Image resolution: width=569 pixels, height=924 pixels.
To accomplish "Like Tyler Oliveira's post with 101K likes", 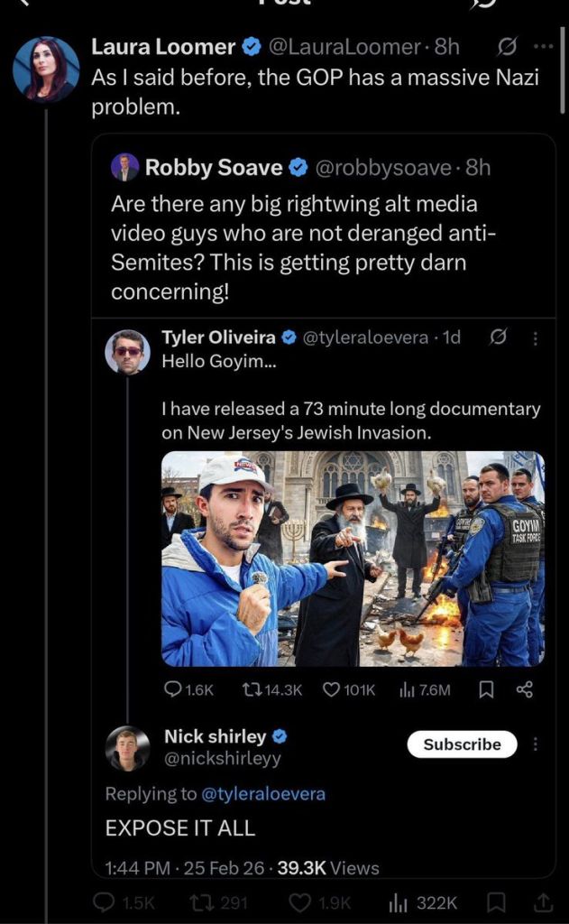I will [x=331, y=689].
